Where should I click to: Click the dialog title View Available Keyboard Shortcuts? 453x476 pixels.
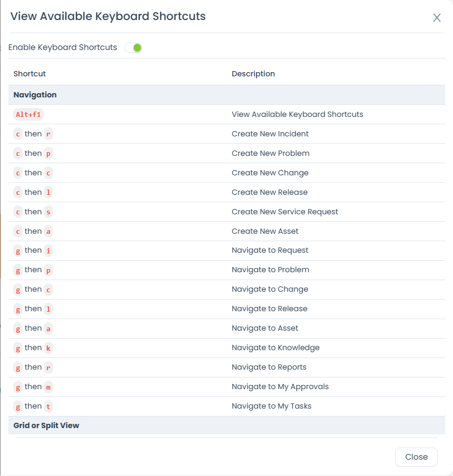[x=107, y=16]
